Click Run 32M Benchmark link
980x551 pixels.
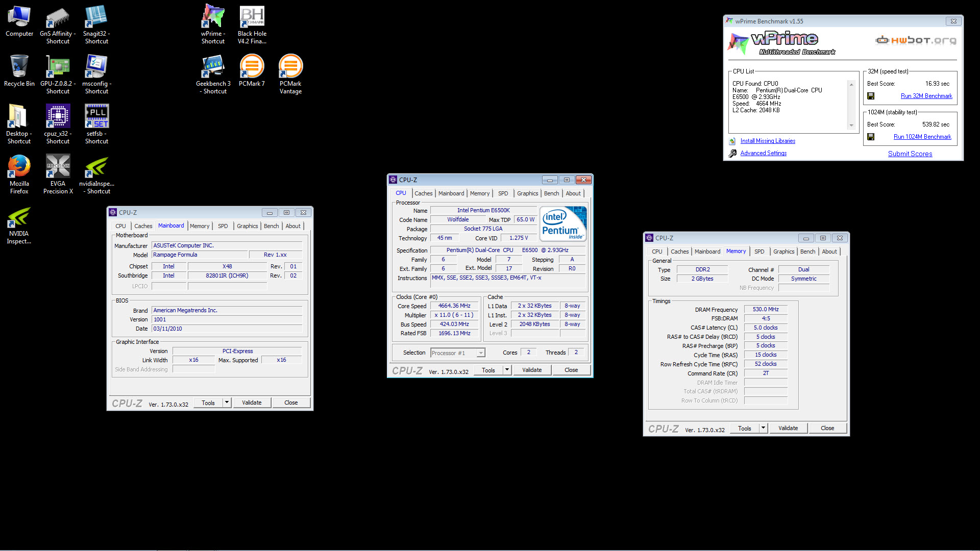pyautogui.click(x=926, y=96)
